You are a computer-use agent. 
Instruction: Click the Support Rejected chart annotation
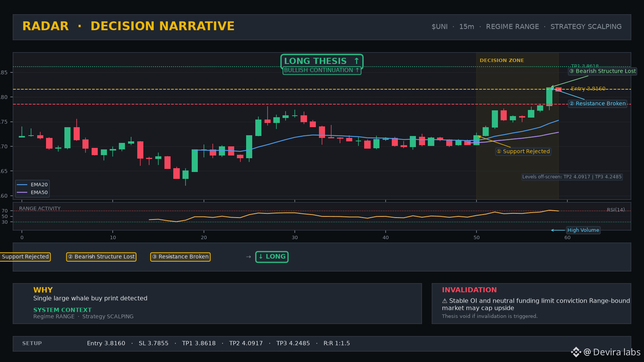523,151
